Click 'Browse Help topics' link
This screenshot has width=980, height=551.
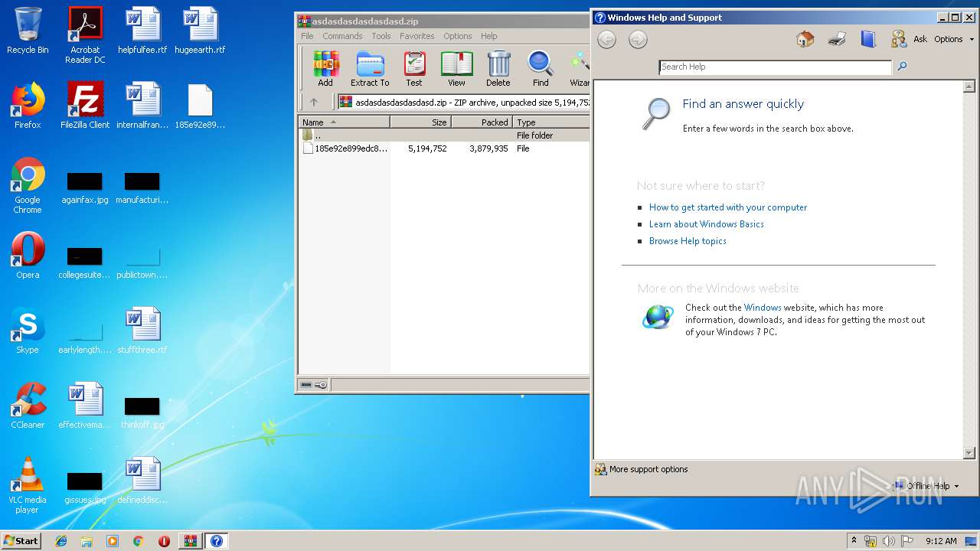[688, 241]
